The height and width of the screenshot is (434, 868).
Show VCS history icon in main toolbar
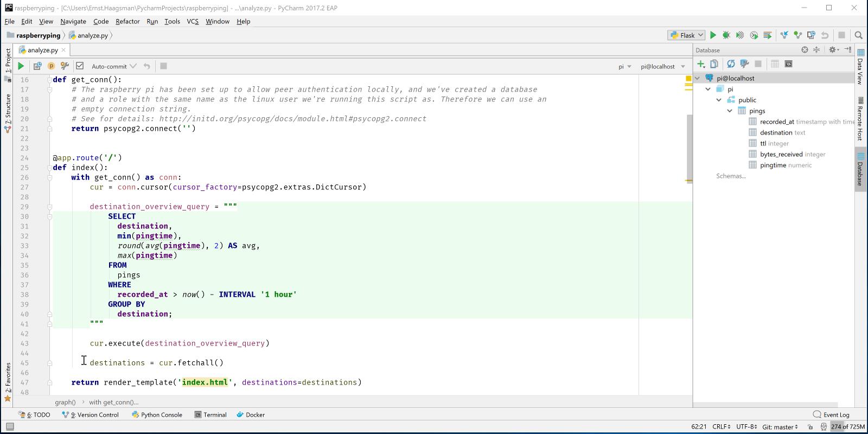tap(811, 35)
